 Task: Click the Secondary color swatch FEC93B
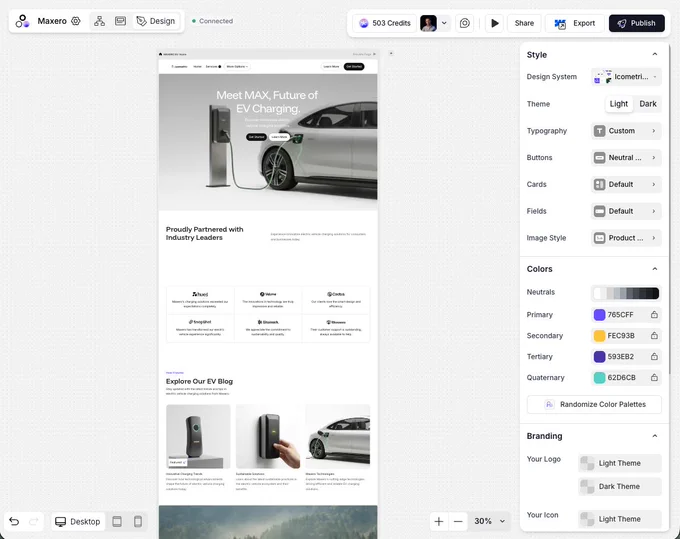[599, 336]
